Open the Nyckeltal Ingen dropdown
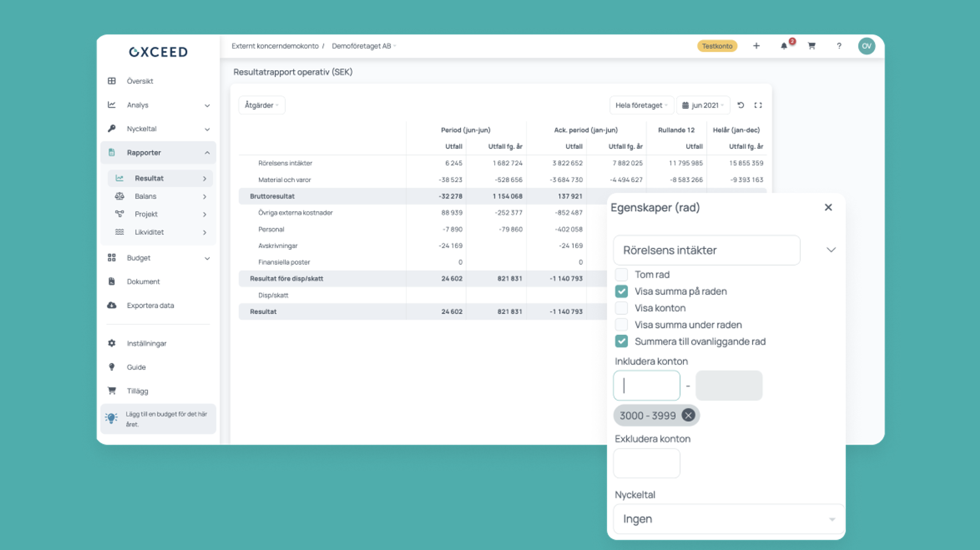This screenshot has height=550, width=980. click(729, 519)
